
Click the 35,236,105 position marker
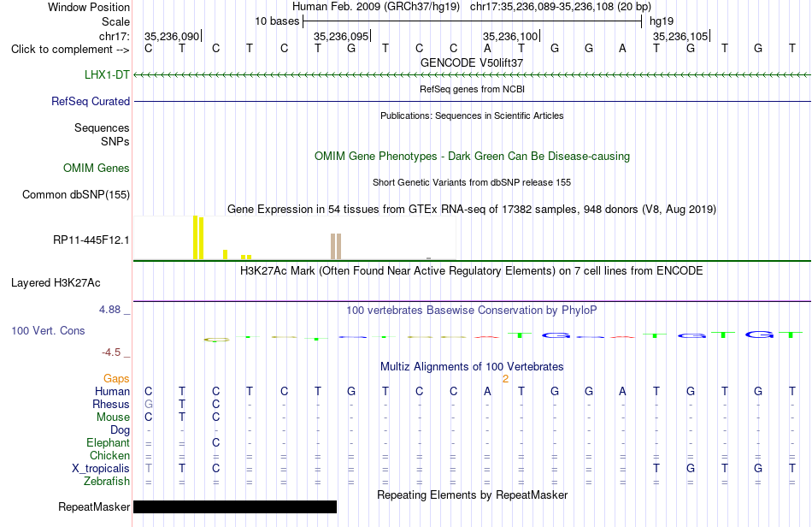pos(681,36)
